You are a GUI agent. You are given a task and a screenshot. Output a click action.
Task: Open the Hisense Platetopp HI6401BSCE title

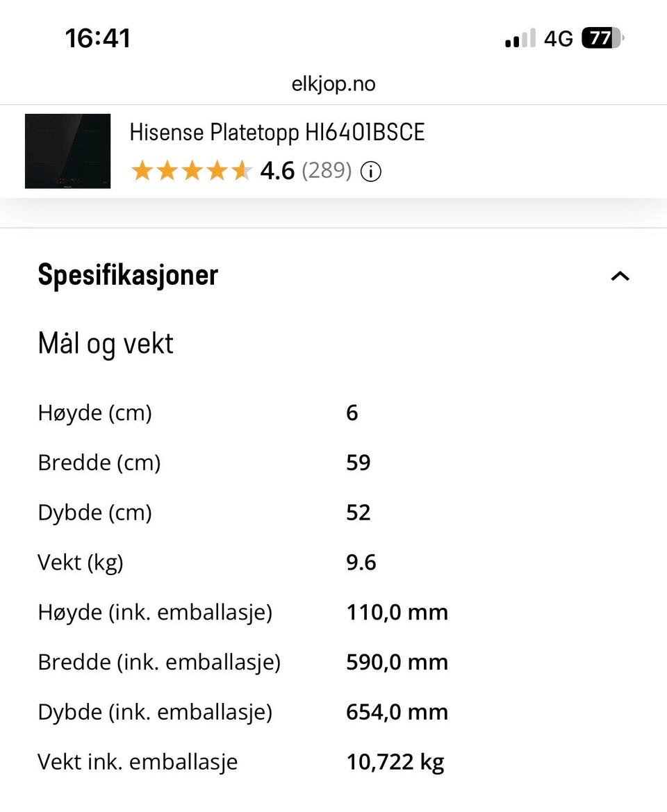coord(277,132)
